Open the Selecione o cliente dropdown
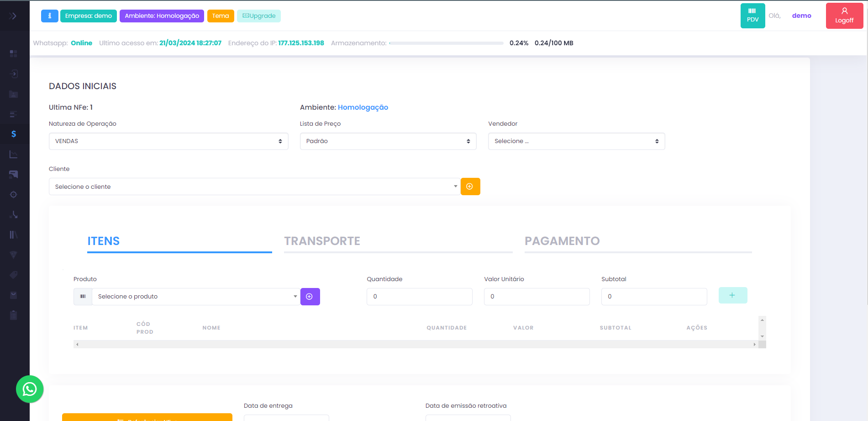868x421 pixels. pyautogui.click(x=254, y=187)
